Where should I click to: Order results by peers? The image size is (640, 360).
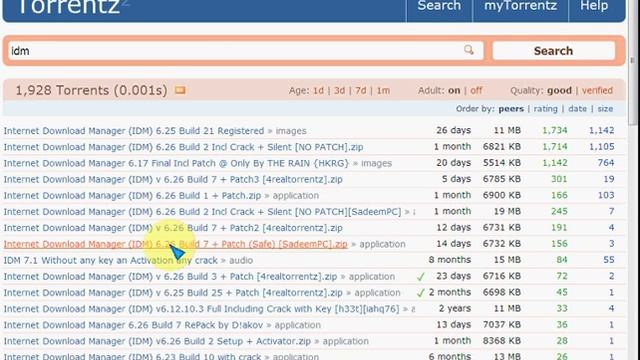pyautogui.click(x=511, y=109)
